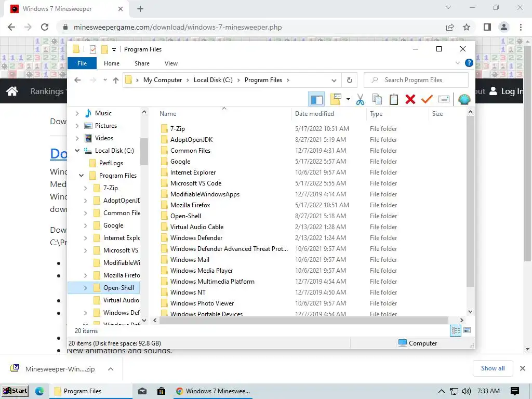Open Mail app from taskbar
The height and width of the screenshot is (399, 532).
[142, 391]
